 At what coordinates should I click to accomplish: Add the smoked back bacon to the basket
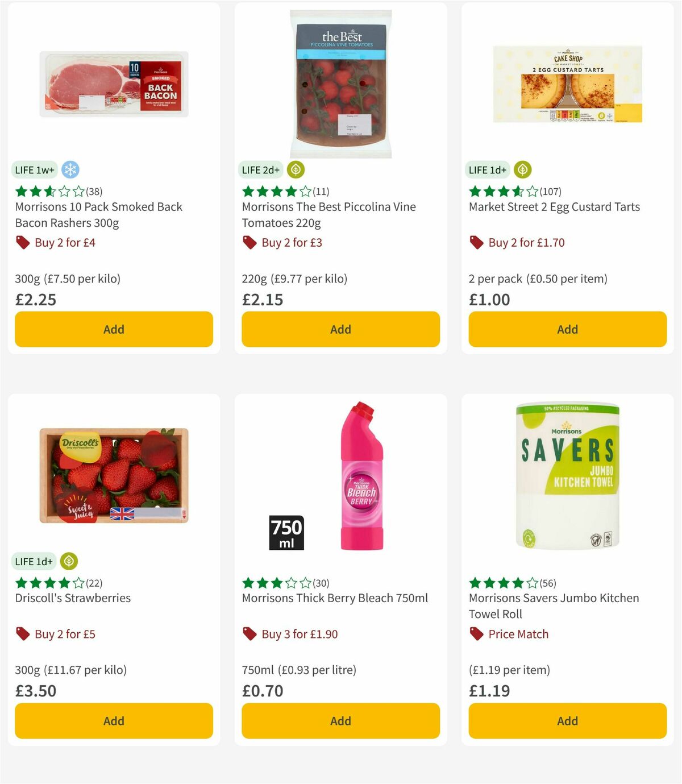point(113,329)
